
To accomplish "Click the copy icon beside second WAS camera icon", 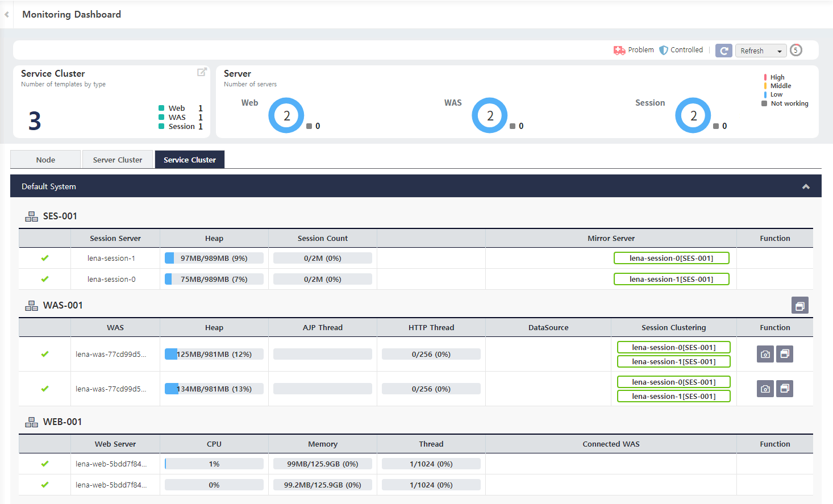I will [x=785, y=389].
